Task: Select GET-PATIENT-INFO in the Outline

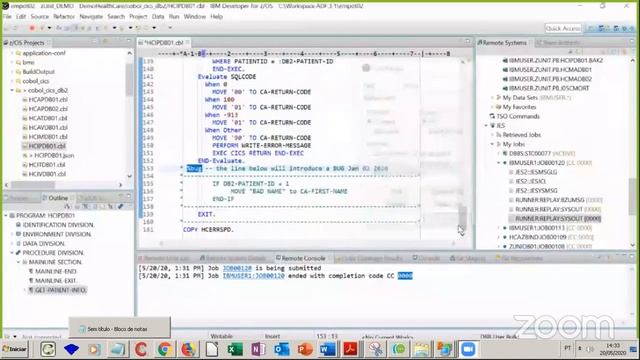Action: [x=60, y=290]
